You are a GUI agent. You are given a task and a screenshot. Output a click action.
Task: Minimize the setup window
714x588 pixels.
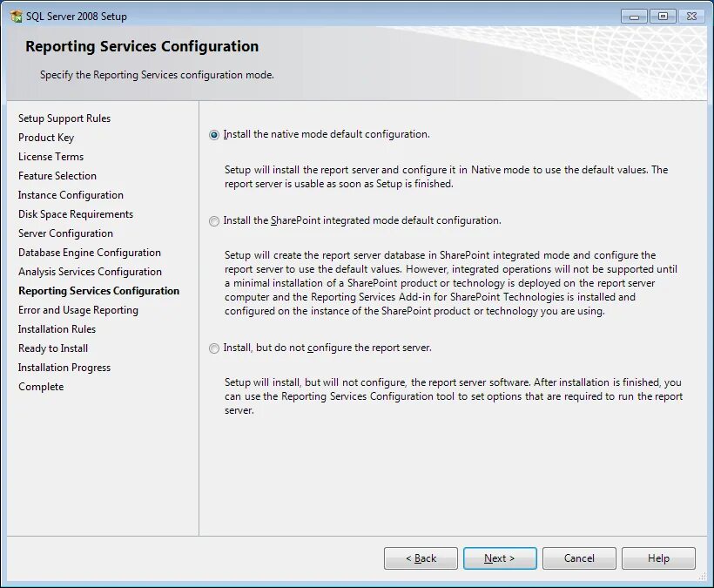634,17
